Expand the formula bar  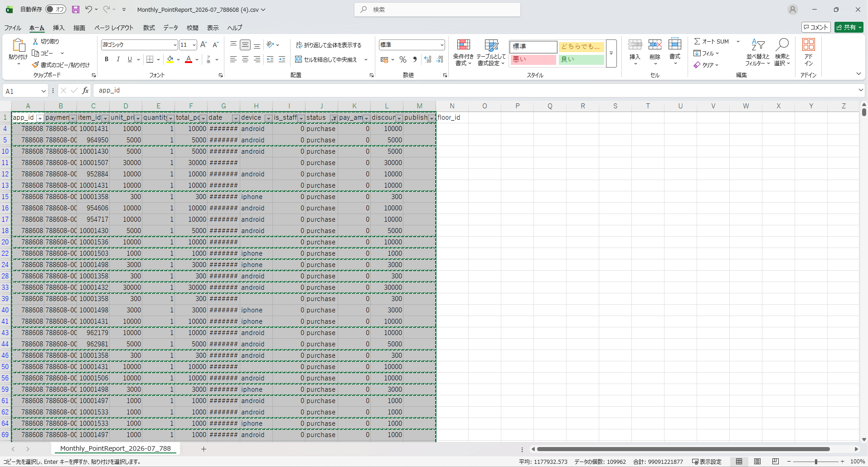(861, 90)
